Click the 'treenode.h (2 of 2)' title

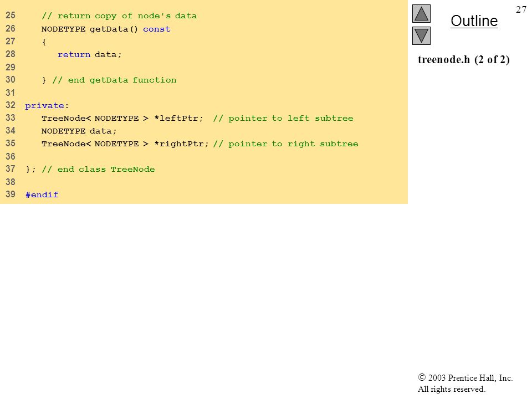point(463,60)
